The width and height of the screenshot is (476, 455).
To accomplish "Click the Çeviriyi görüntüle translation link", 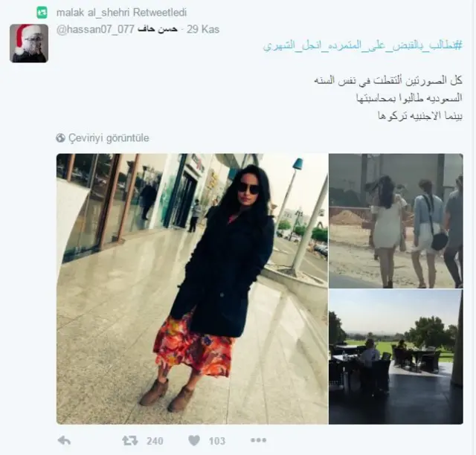I will click(x=109, y=138).
